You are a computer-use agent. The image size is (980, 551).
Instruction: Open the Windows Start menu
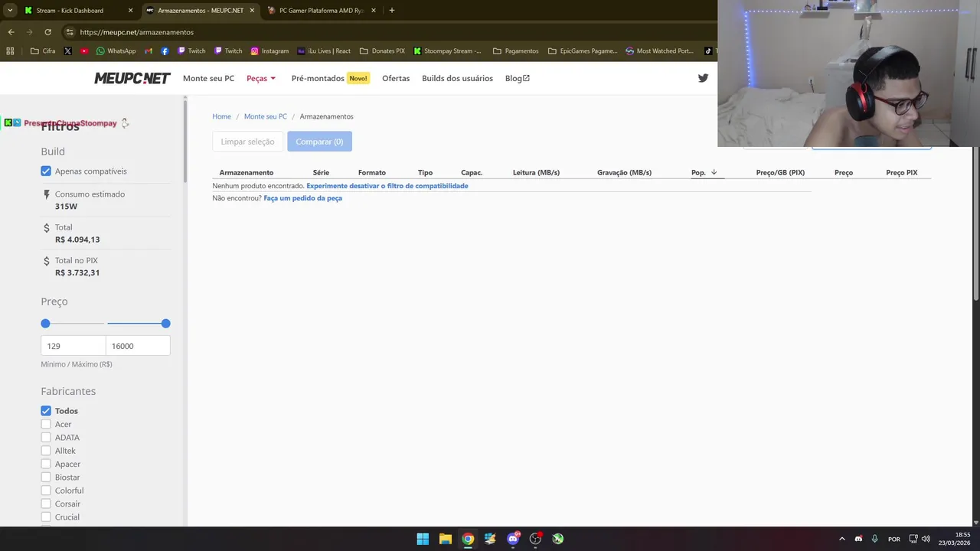point(423,539)
